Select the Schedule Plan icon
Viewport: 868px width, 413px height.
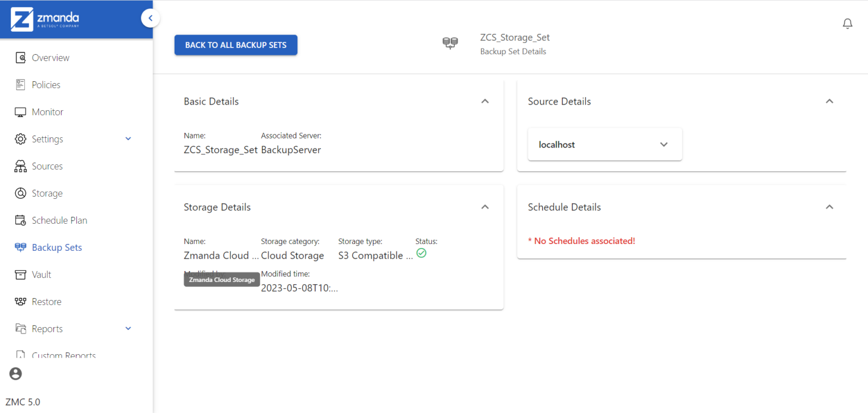20,220
